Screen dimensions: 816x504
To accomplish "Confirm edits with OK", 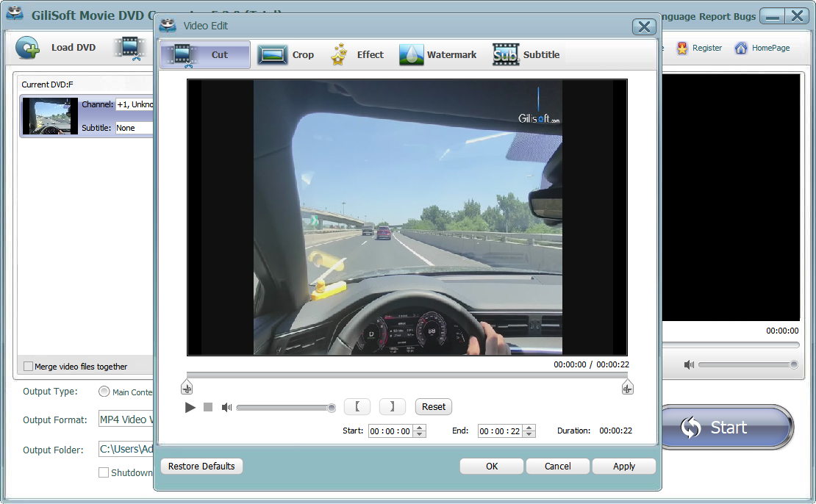I will point(492,466).
